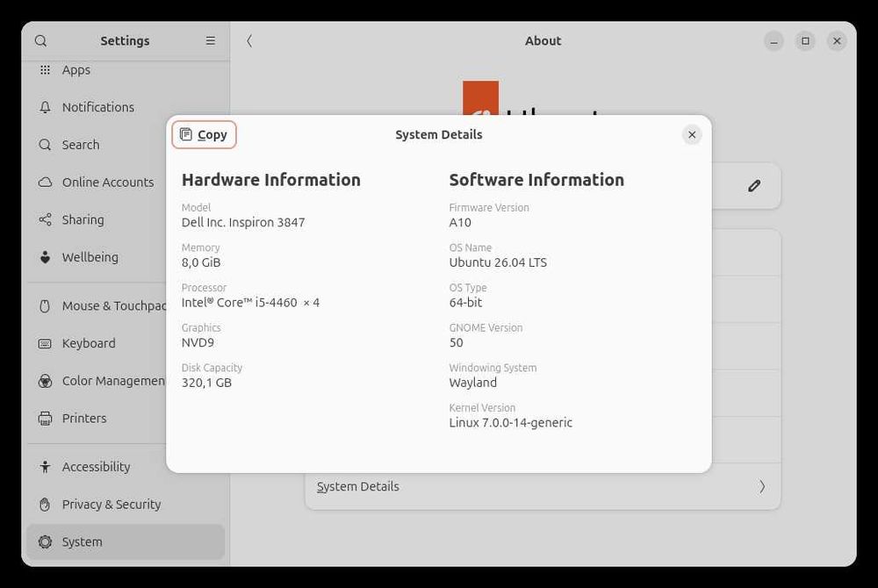Go back using the About header arrow
Viewport: 878px width, 588px height.
(249, 41)
